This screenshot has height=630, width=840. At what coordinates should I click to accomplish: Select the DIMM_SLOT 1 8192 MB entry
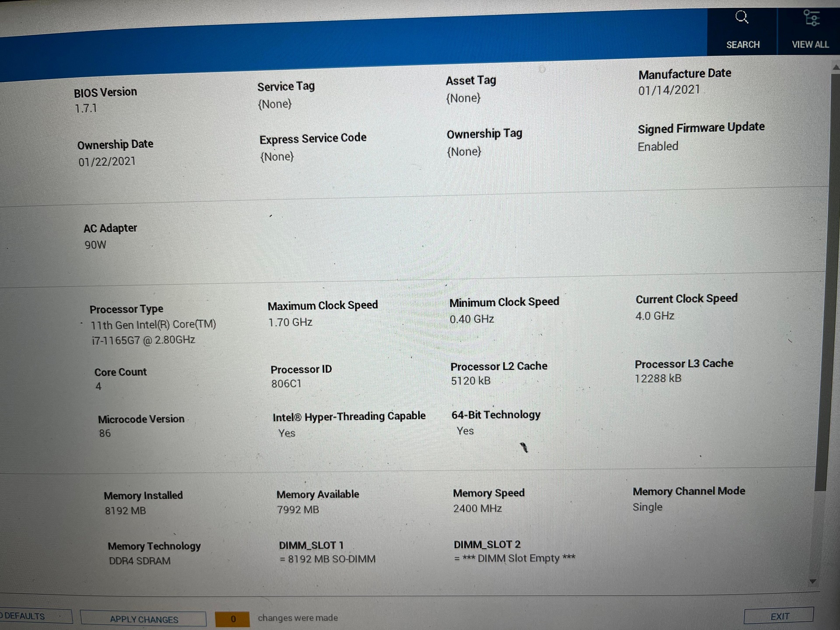coord(327,559)
